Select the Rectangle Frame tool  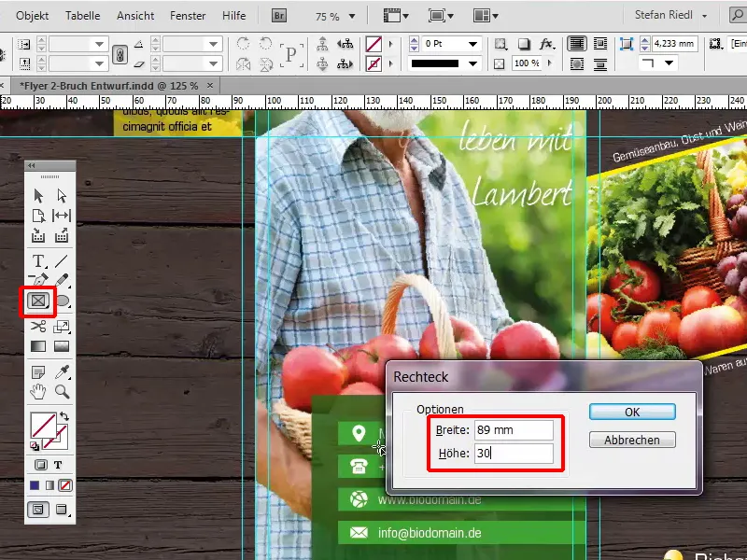pyautogui.click(x=38, y=301)
